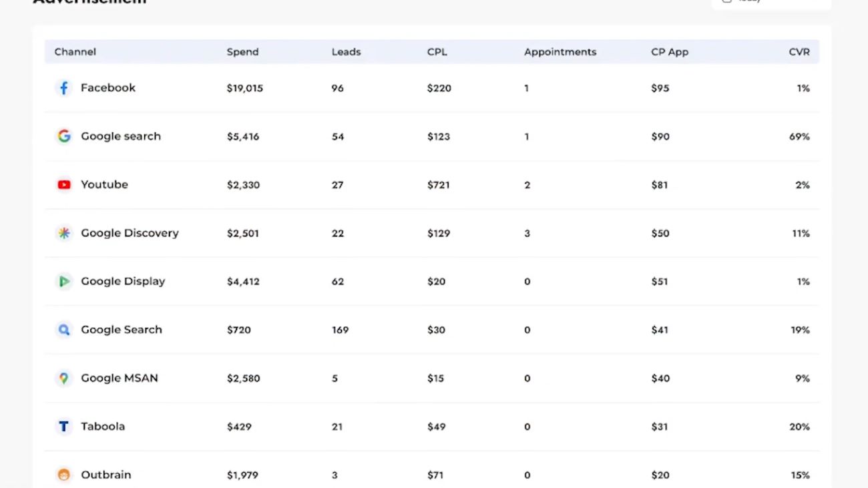The height and width of the screenshot is (488, 868).
Task: Sort table by the Leads column header
Action: (x=346, y=52)
